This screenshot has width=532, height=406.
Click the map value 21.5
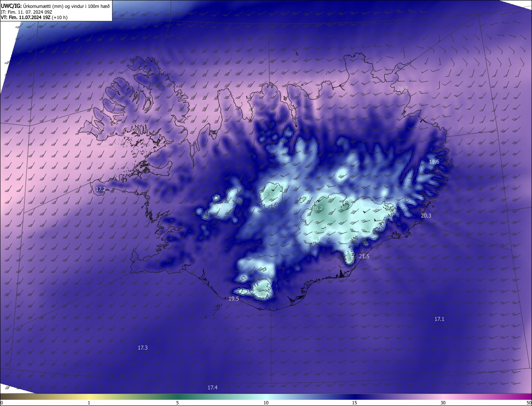click(x=364, y=257)
